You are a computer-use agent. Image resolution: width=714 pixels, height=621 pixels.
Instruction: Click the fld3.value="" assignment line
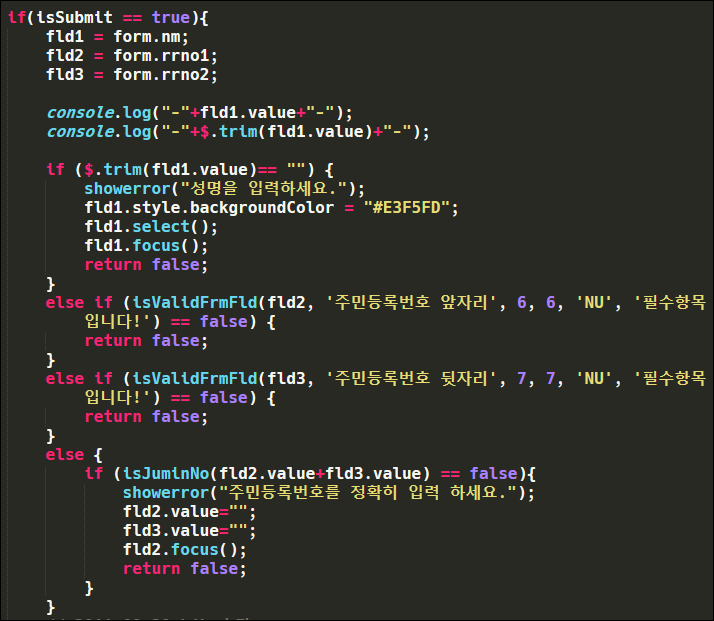point(189,530)
